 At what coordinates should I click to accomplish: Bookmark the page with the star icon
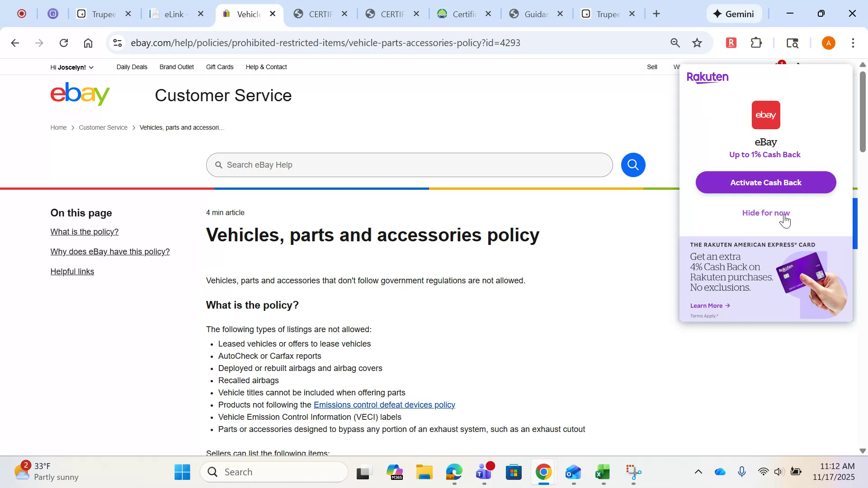pos(697,42)
